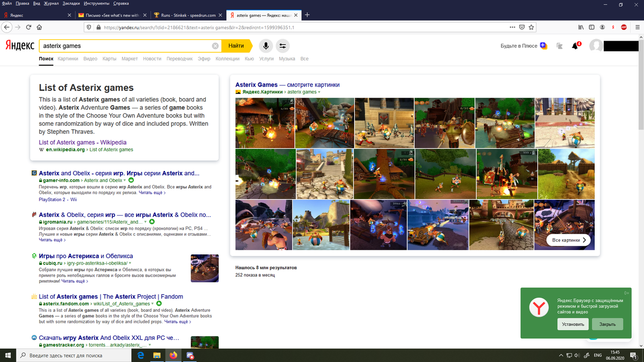This screenshot has width=644, height=362.
Task: Open the Карты search category
Action: (x=109, y=59)
